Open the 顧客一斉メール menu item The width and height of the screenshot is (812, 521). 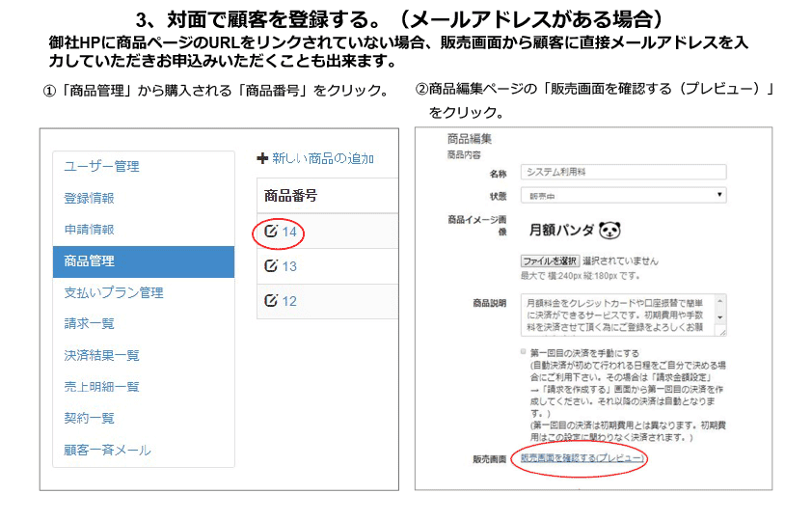point(107,450)
